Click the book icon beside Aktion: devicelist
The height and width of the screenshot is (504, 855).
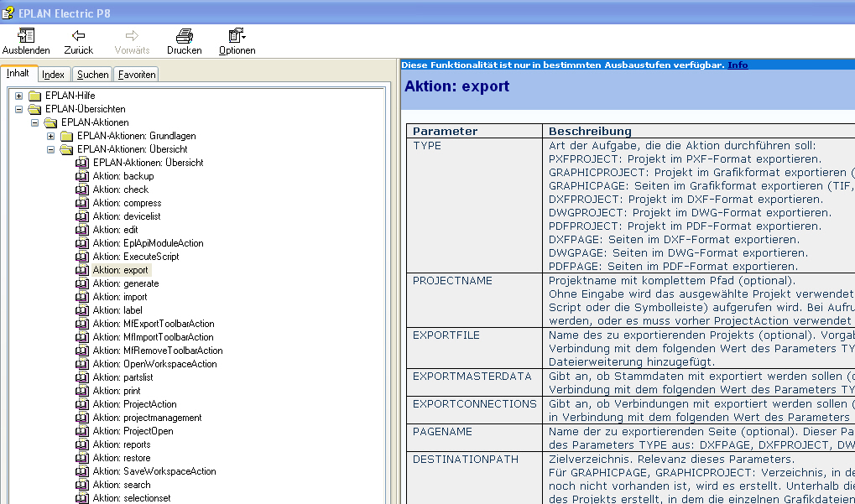[x=81, y=216]
